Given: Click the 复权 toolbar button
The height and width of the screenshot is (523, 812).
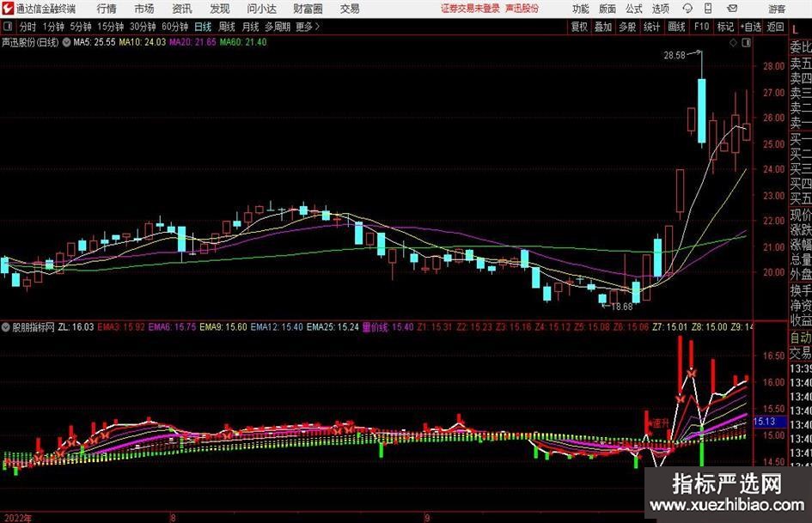Looking at the screenshot, I should pyautogui.click(x=579, y=27).
